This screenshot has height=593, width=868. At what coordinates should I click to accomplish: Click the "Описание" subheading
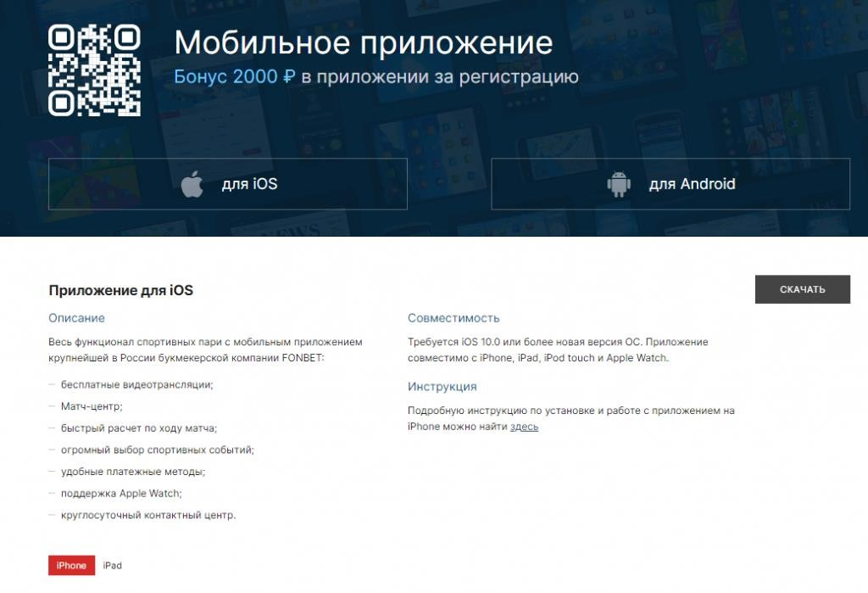pyautogui.click(x=76, y=318)
